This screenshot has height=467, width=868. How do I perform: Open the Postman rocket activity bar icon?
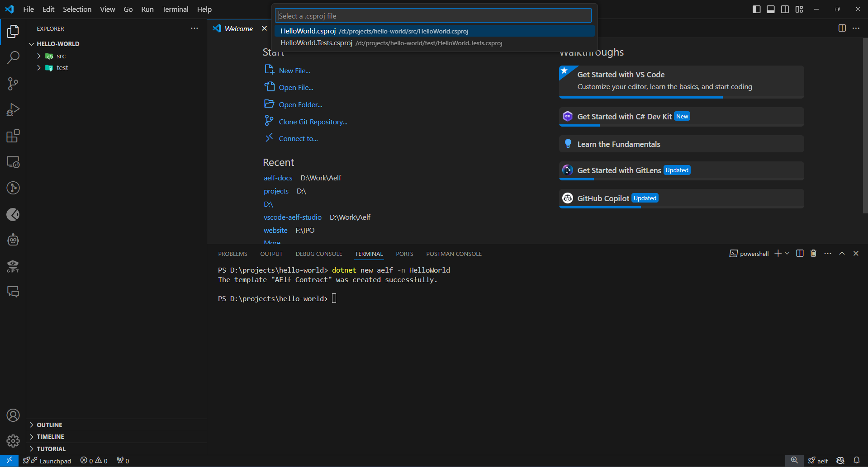[x=13, y=214]
